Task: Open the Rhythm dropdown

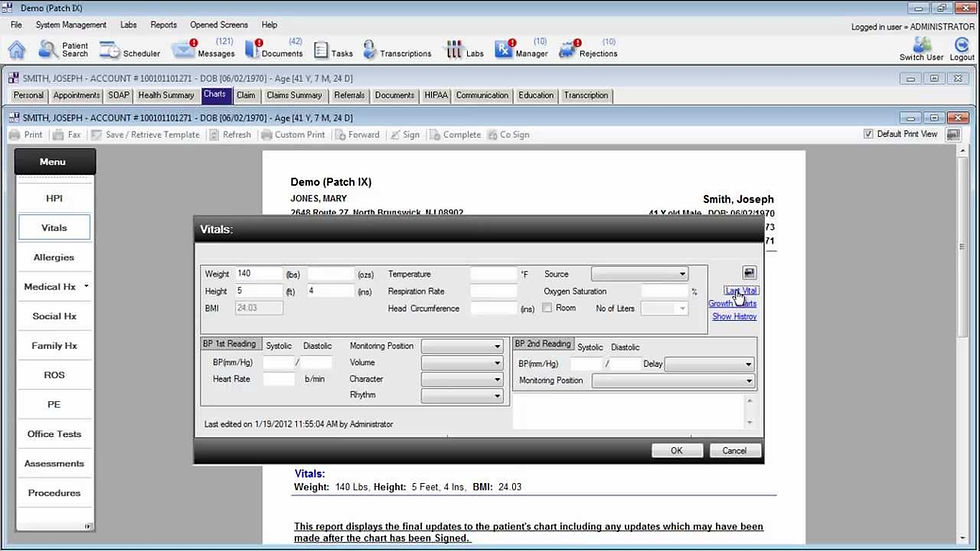Action: click(x=462, y=395)
